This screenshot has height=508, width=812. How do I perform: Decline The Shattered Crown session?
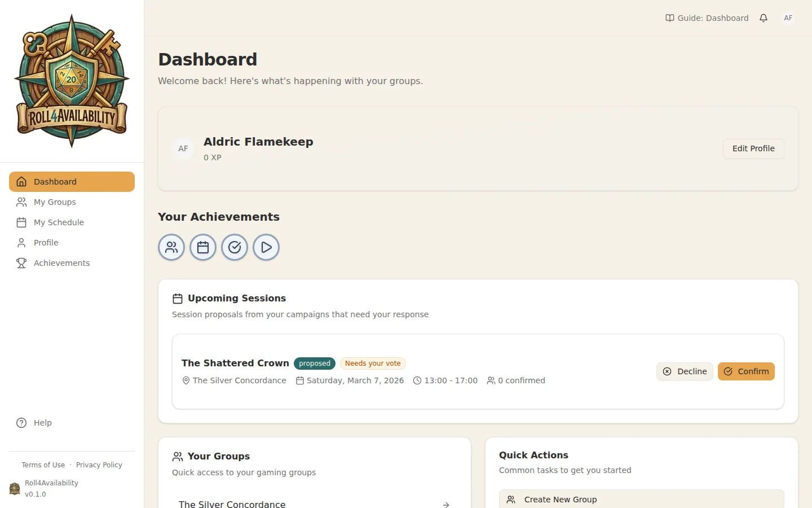coord(685,371)
